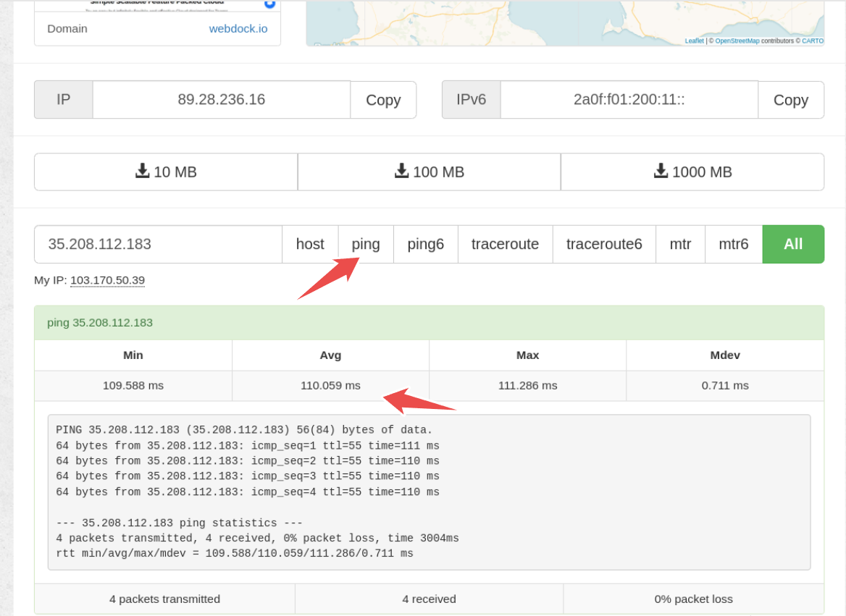Open the Leaflet attribution link

(694, 41)
